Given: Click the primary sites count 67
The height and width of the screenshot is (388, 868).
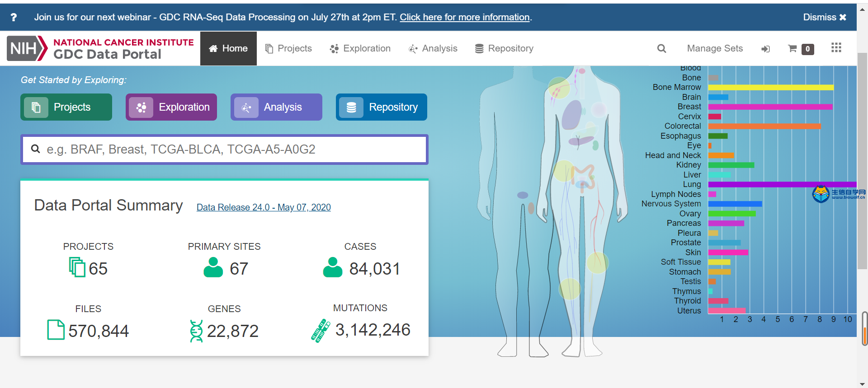Looking at the screenshot, I should tap(239, 269).
